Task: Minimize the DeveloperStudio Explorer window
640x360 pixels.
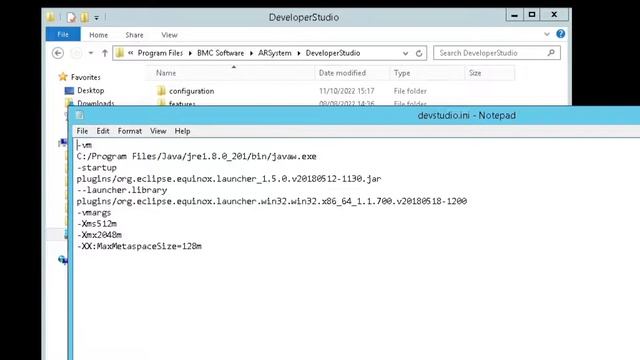Action: (x=515, y=15)
